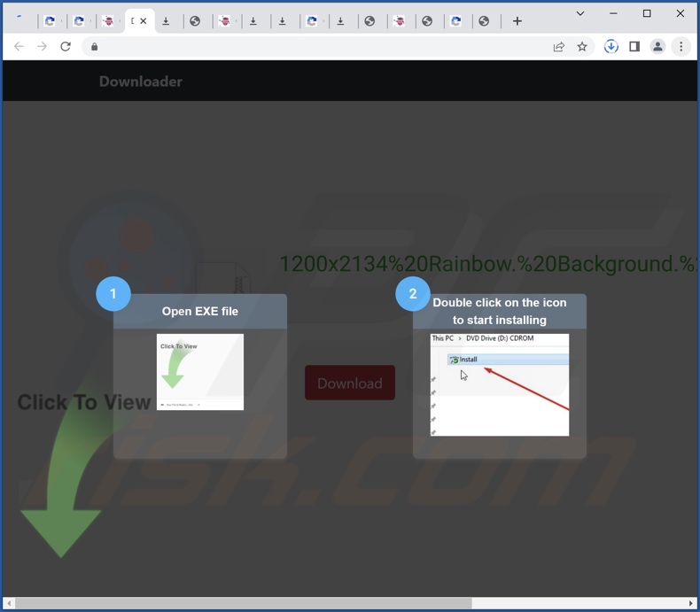Click the horizontal scrollbar thumb

click(x=244, y=603)
